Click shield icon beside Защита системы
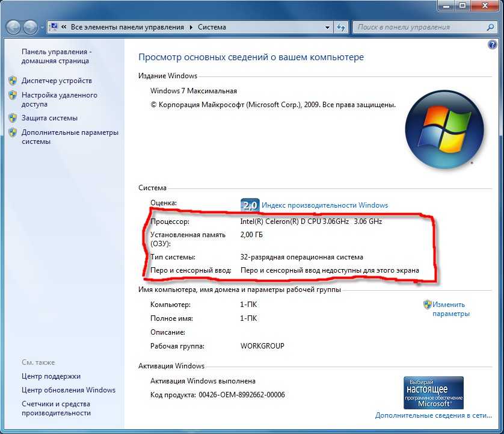Image resolution: width=504 pixels, height=434 pixels. [x=13, y=118]
